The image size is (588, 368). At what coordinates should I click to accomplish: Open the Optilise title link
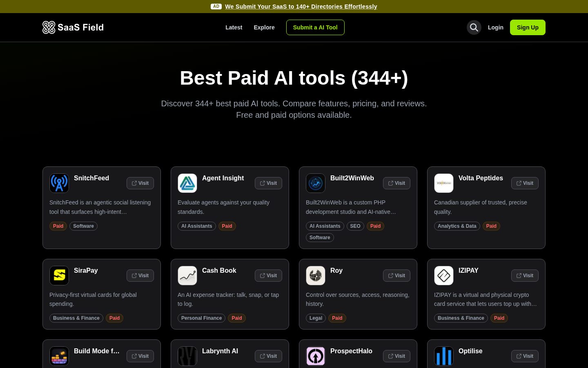click(470, 351)
